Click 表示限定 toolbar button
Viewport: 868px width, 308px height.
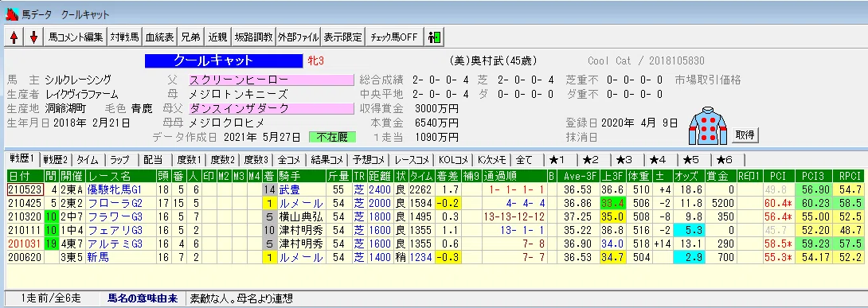click(342, 37)
